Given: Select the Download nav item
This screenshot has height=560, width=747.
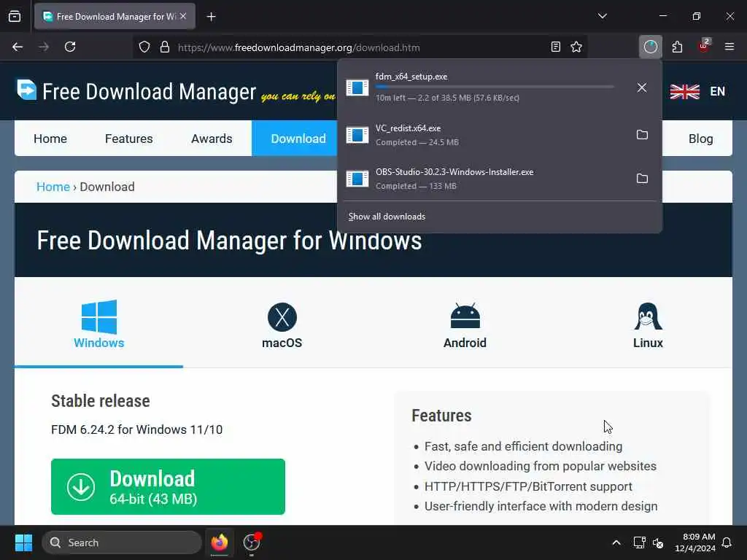Looking at the screenshot, I should point(295,138).
